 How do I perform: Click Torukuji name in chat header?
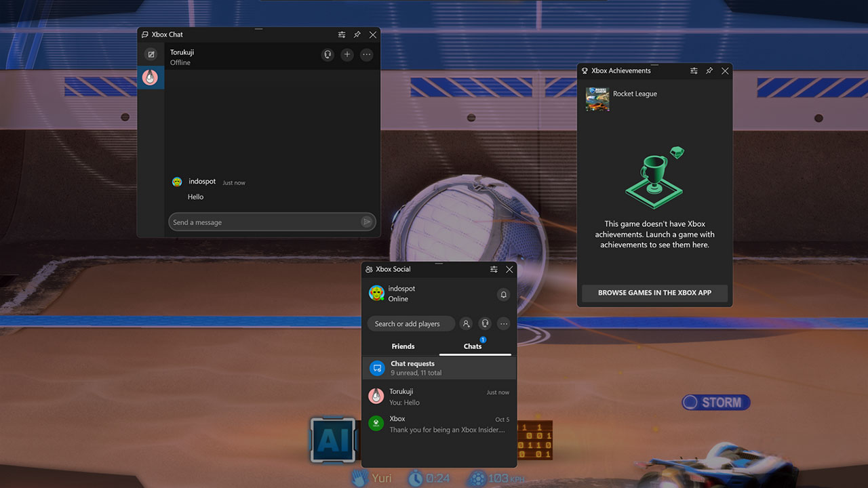(182, 52)
